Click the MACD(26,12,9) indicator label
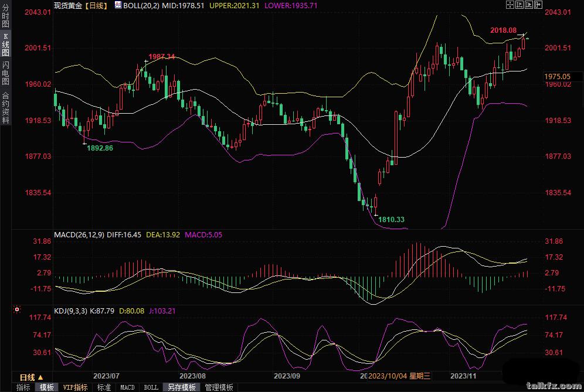584x392 pixels. (79, 235)
